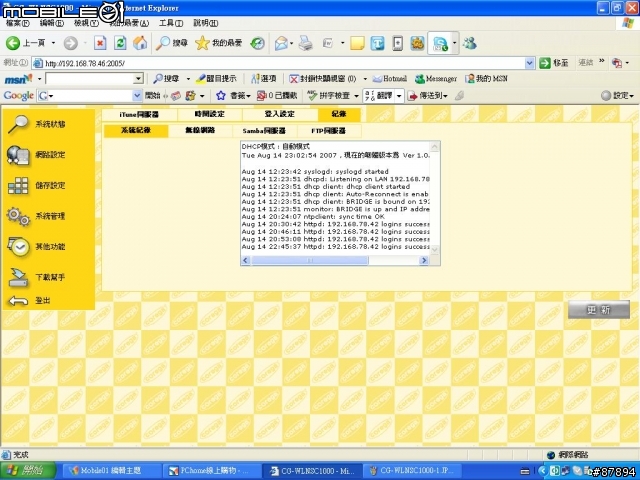Click 選項 options button in MSN toolbar
This screenshot has height=480, width=640.
coord(264,78)
